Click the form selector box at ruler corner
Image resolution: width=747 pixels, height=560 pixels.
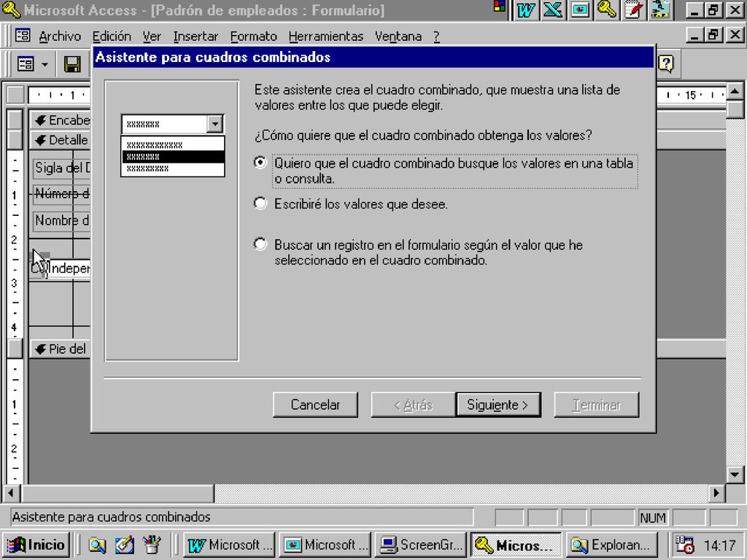coord(15,95)
